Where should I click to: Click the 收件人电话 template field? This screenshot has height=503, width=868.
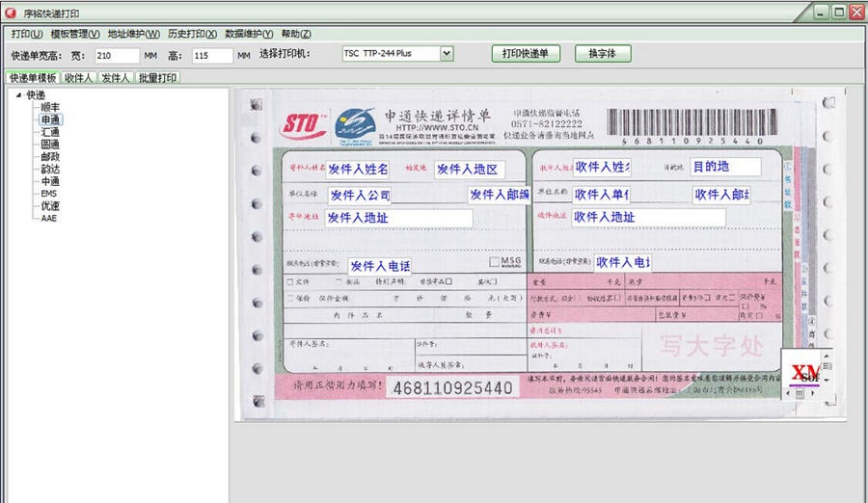pyautogui.click(x=623, y=262)
